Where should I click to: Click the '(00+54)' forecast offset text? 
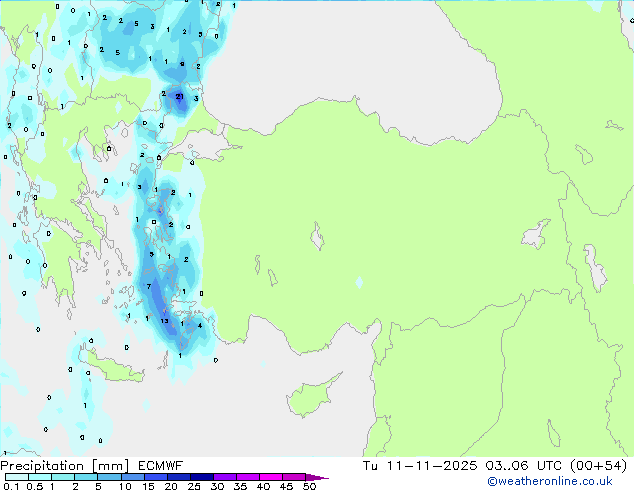coord(598,466)
